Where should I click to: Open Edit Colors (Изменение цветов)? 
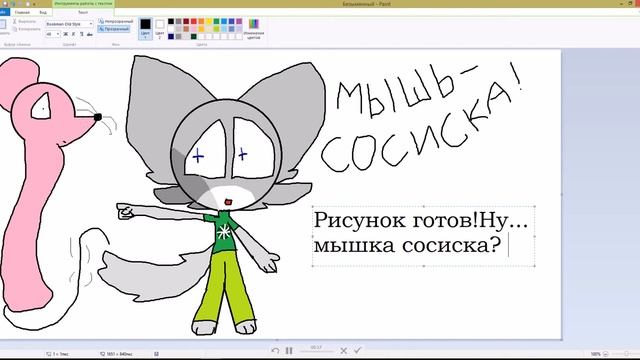(x=254, y=28)
